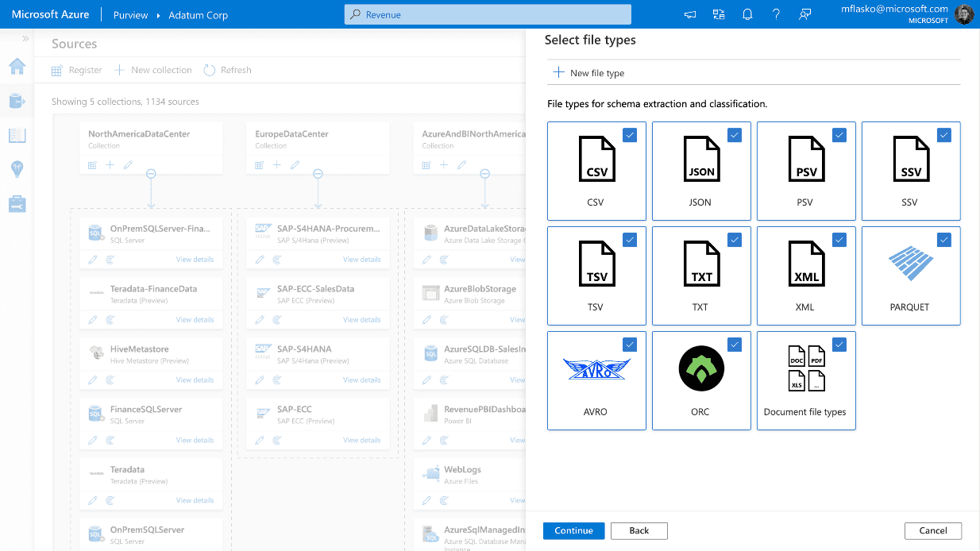Click the scan icon on the HiveMetastore card
The width and height of the screenshot is (980, 551).
click(x=110, y=380)
